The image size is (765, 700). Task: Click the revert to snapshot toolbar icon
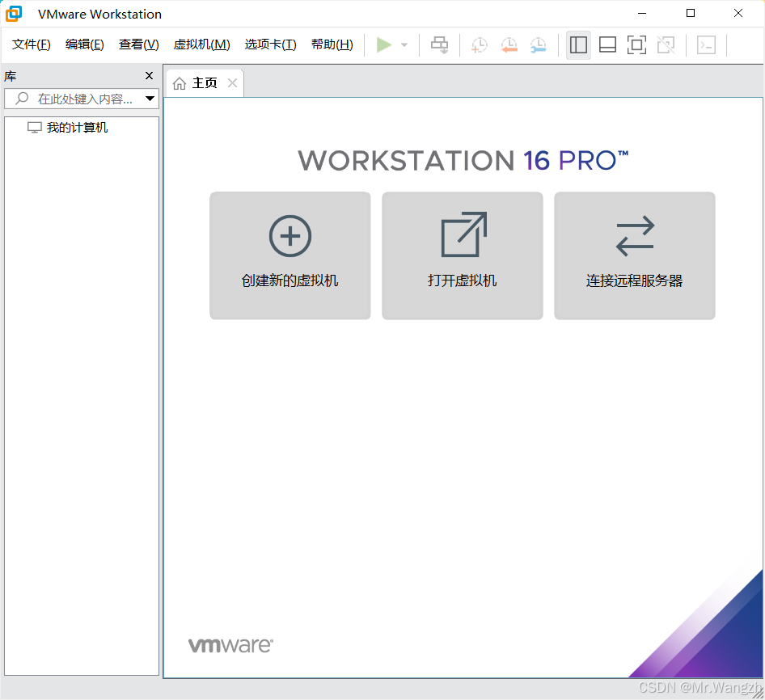509,45
